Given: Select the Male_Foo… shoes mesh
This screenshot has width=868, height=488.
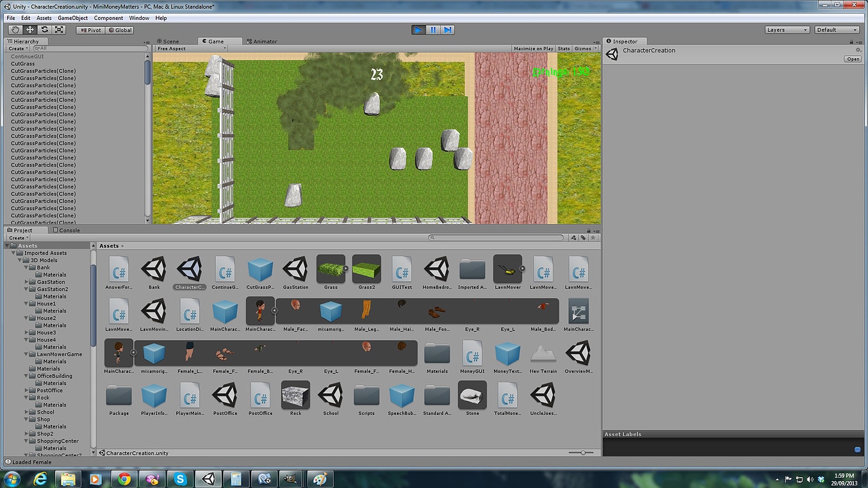Looking at the screenshot, I should point(437,315).
